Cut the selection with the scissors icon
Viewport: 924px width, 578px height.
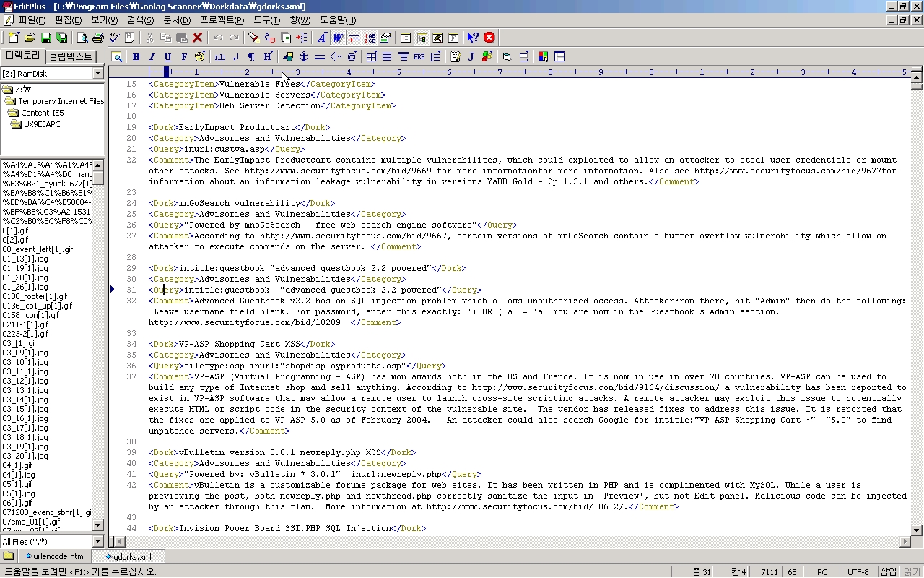point(149,38)
